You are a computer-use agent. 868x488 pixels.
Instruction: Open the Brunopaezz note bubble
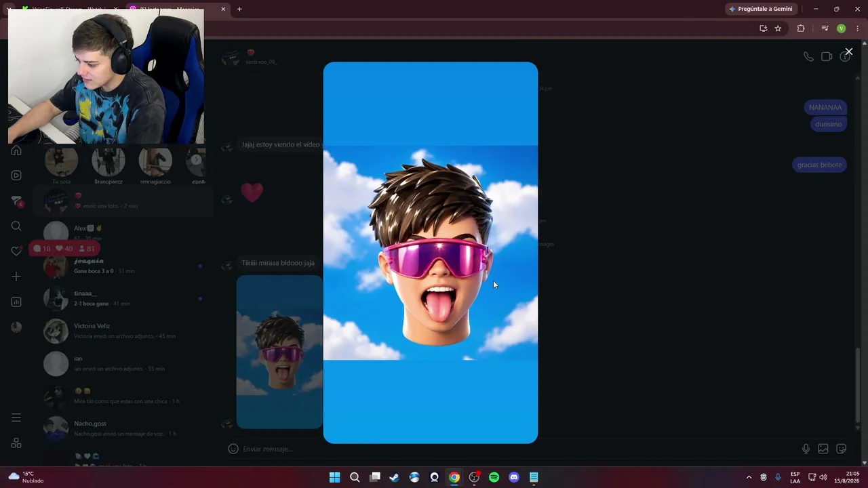tap(108, 163)
